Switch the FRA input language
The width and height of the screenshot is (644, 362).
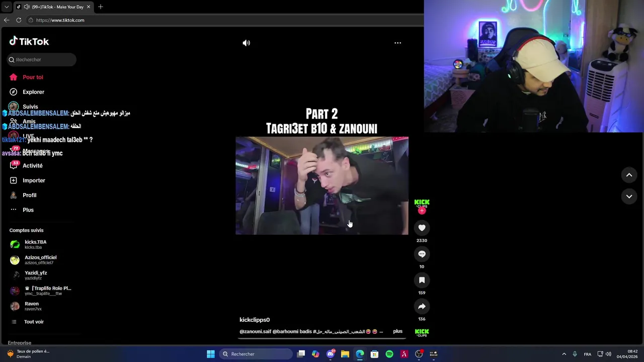[587, 354]
